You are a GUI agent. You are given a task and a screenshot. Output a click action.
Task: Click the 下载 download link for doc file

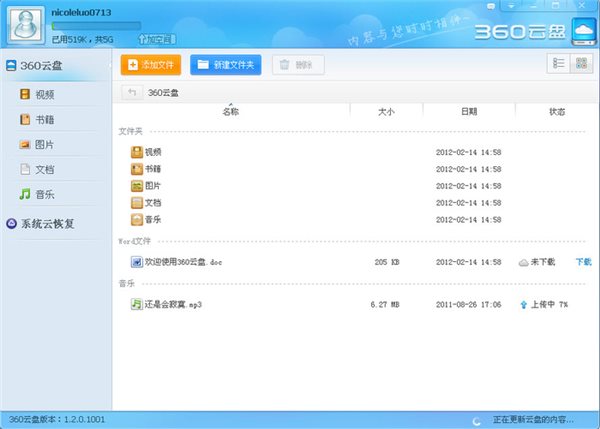[x=584, y=262]
